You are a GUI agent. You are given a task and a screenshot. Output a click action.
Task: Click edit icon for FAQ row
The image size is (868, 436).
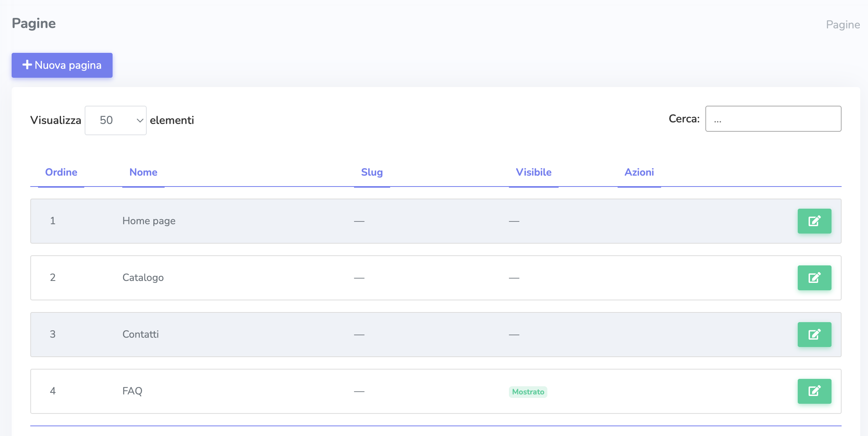(x=814, y=391)
